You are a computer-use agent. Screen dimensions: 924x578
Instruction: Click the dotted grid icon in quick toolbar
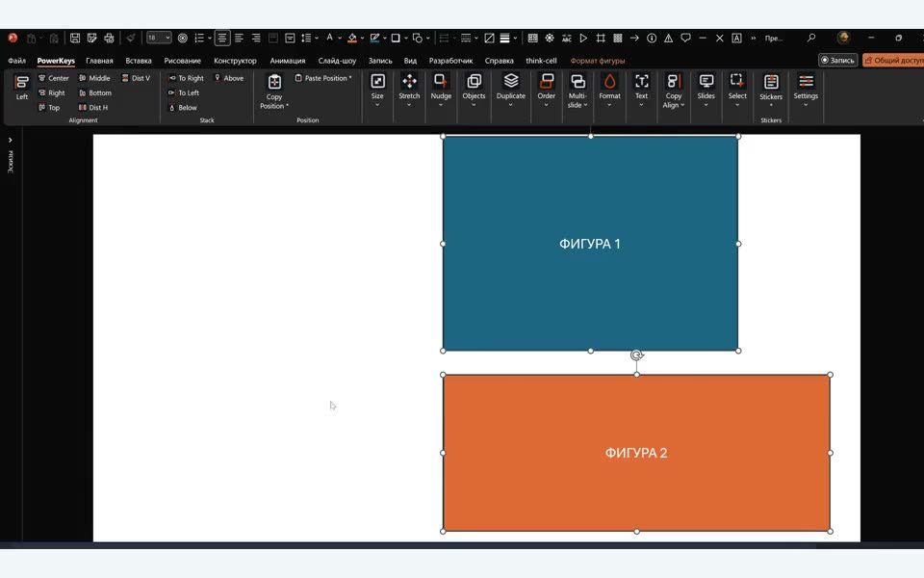618,39
